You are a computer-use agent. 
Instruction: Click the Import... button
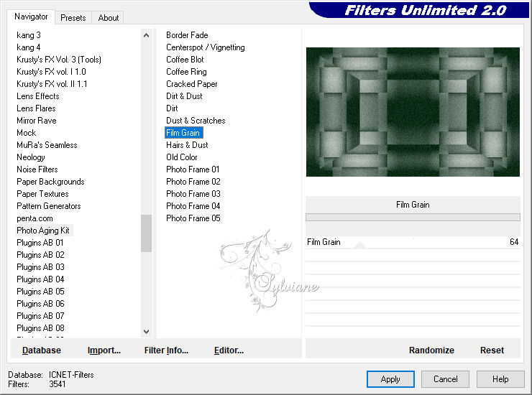104,350
